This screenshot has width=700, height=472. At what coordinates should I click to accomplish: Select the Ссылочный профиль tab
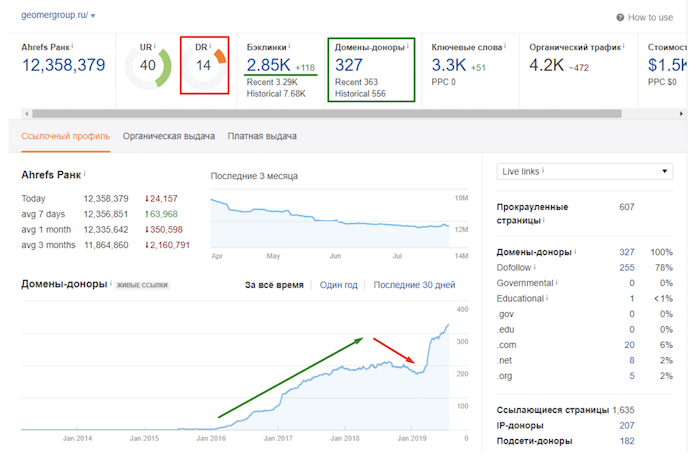point(66,136)
